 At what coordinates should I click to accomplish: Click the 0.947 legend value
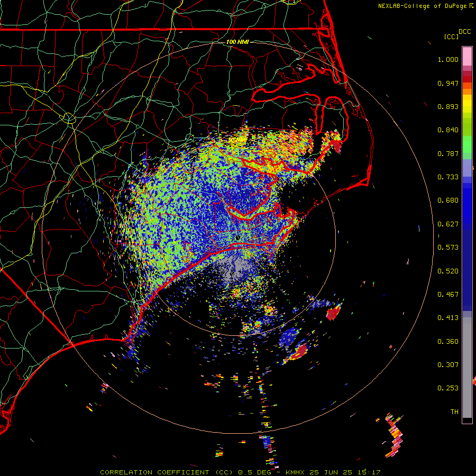[448, 83]
